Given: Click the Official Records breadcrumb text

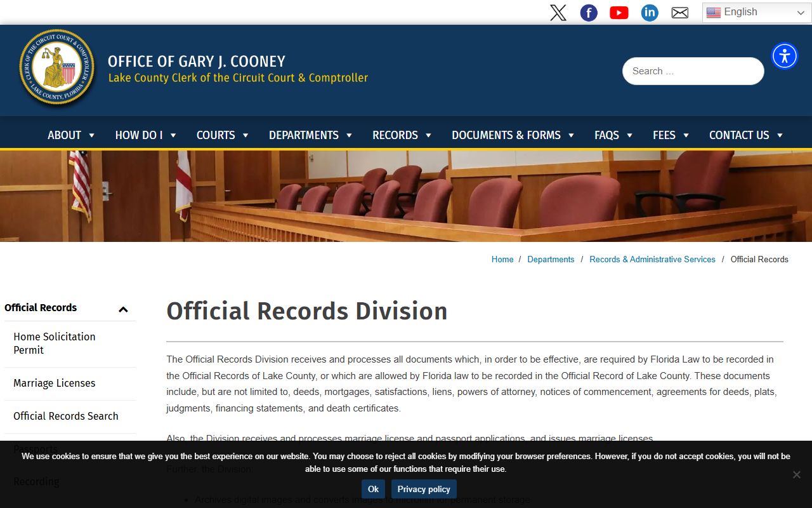Looking at the screenshot, I should click(x=759, y=259).
